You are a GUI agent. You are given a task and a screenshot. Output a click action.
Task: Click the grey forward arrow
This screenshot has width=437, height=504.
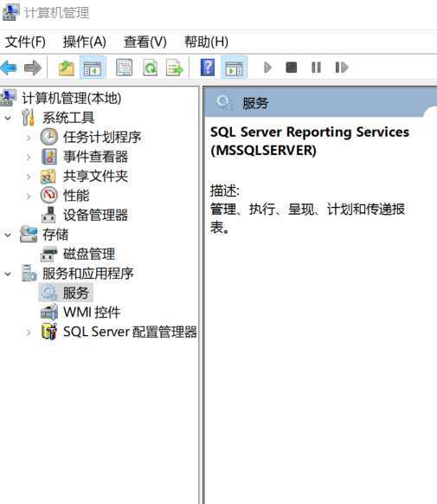[32, 68]
